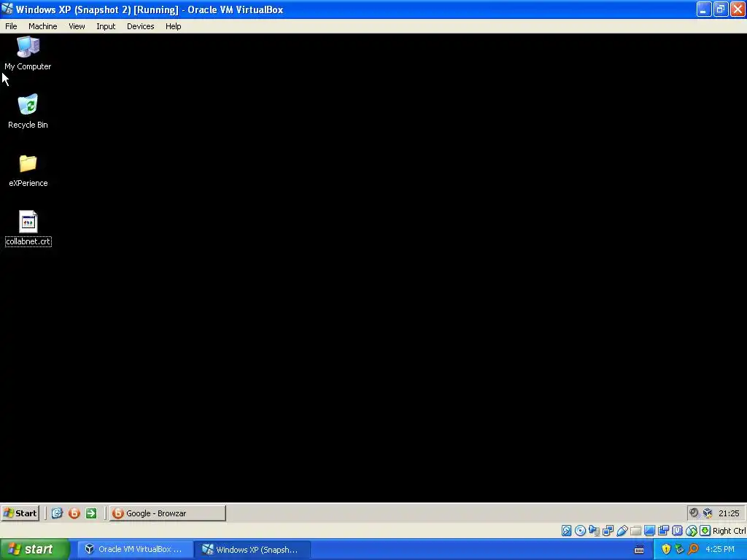Restore down the VirtualBox VM window
The height and width of the screenshot is (560, 747).
721,9
